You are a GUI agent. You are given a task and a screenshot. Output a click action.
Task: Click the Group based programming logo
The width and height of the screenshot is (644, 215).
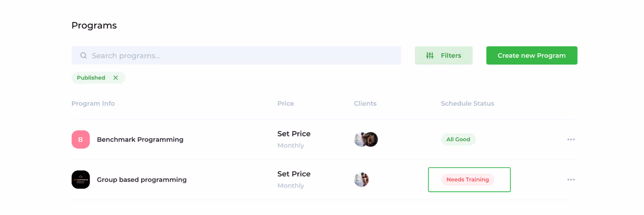pos(80,180)
